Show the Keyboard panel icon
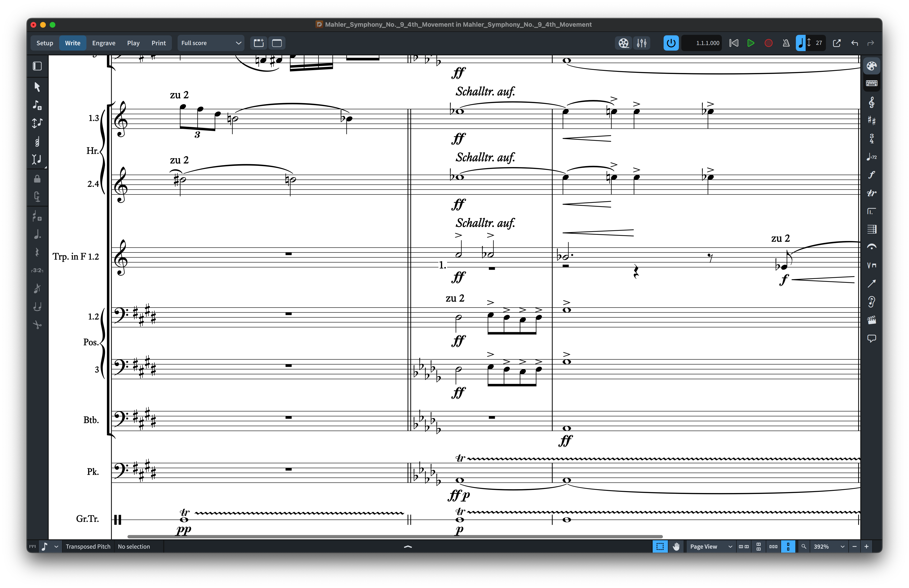 coord(872,83)
